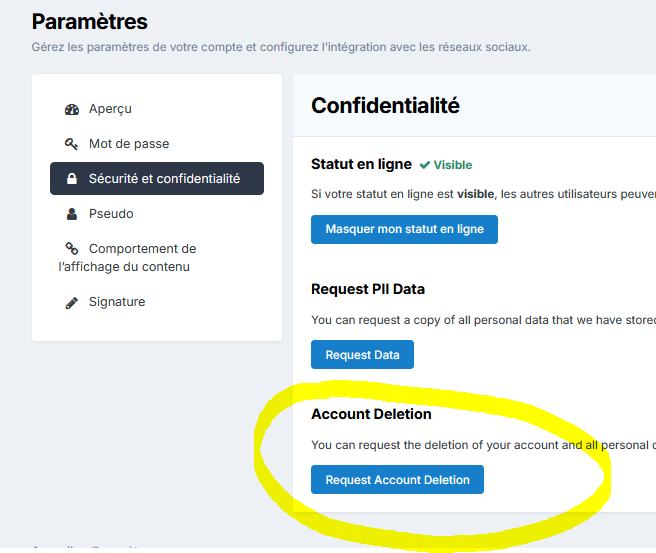Screen dimensions: 656x553
Task: Click the green Visible status text
Action: 453,165
